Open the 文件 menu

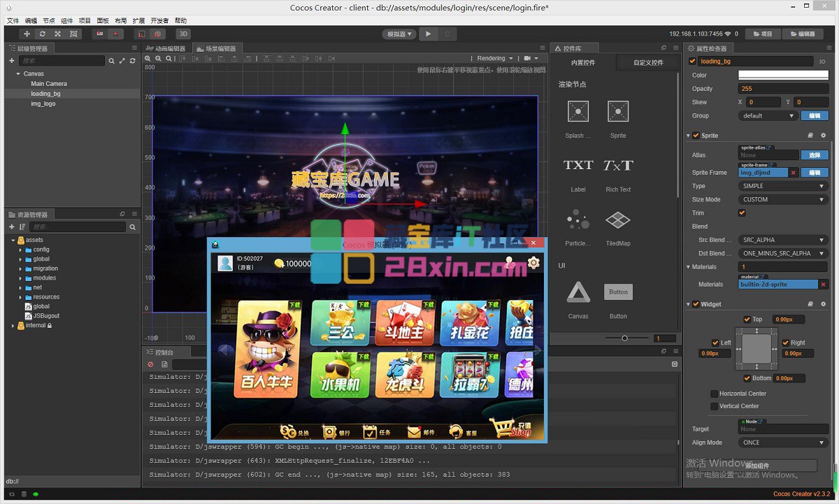coord(13,21)
